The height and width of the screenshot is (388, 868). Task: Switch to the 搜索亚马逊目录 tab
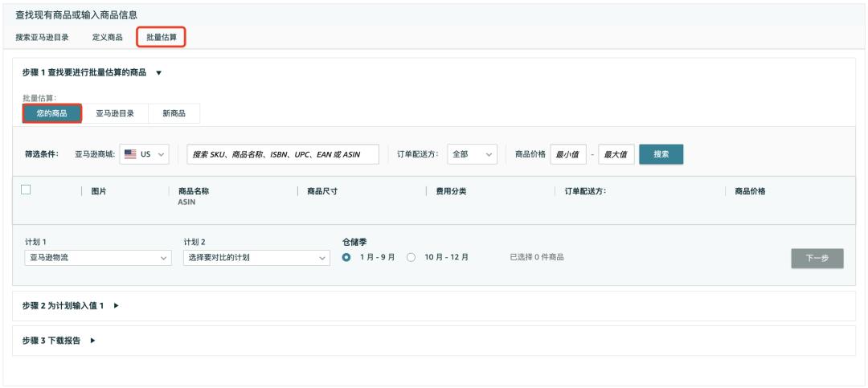pyautogui.click(x=42, y=38)
